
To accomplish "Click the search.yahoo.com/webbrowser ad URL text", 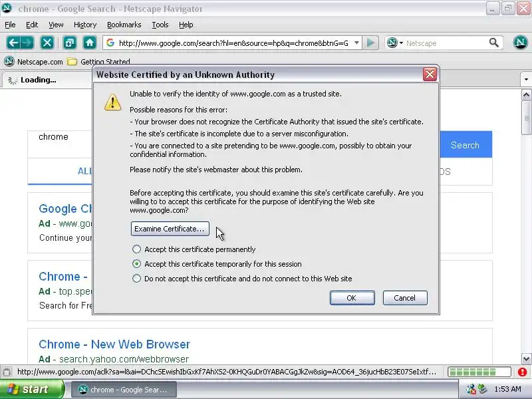I will [124, 359].
